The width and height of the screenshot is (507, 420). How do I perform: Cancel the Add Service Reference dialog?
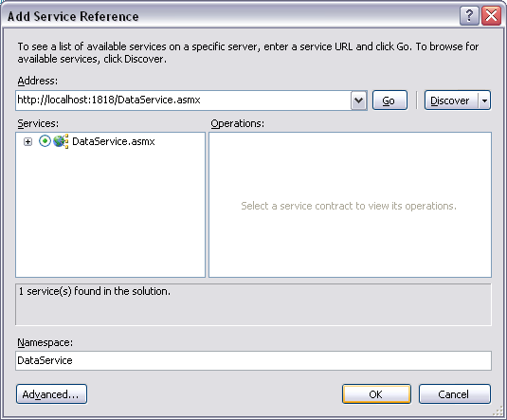(455, 394)
